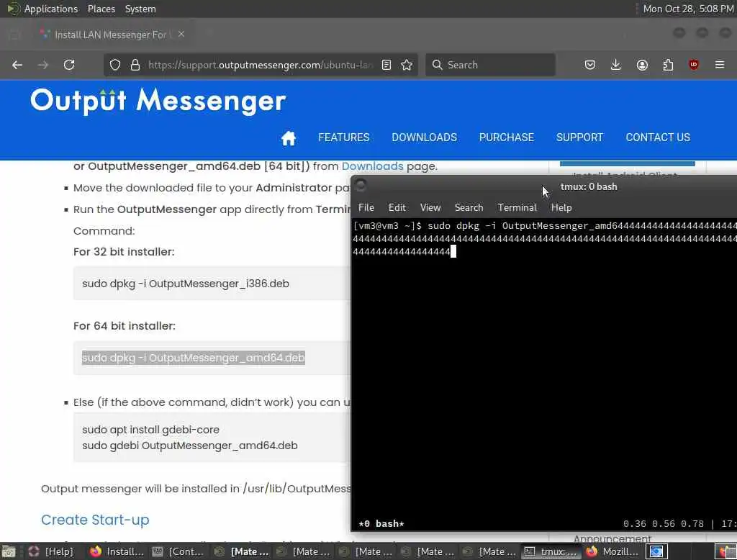
Task: Go back using Firefox back arrow
Action: pos(17,65)
